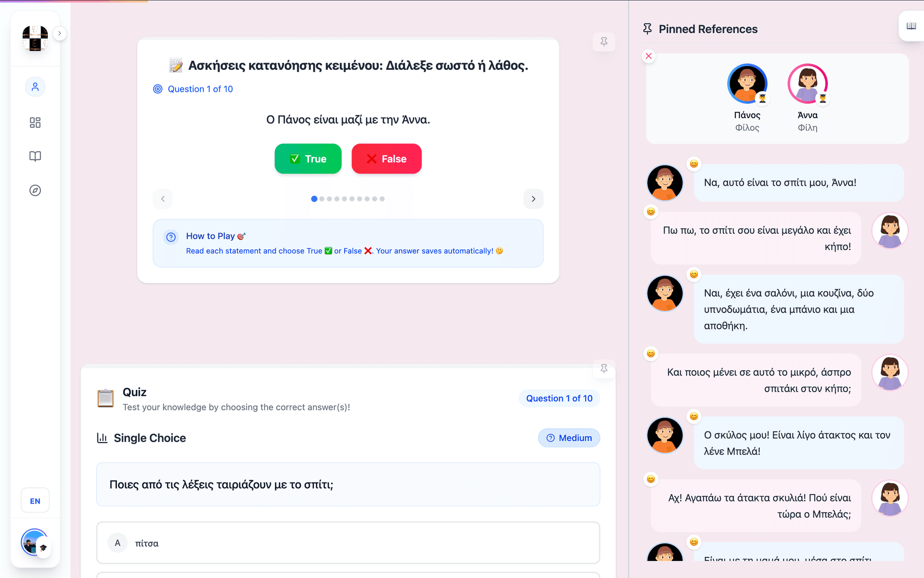Click the Single Choice heading
Image resolution: width=924 pixels, height=578 pixels.
point(150,438)
